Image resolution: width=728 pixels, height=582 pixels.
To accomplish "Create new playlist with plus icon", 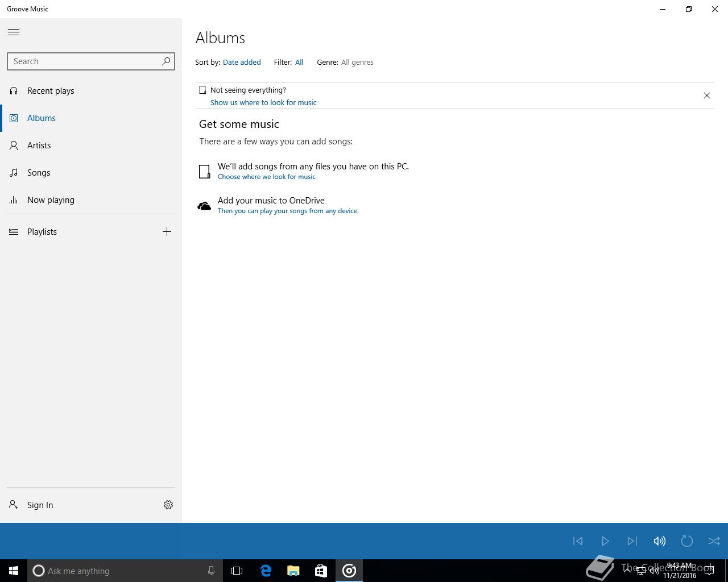I will [x=167, y=232].
